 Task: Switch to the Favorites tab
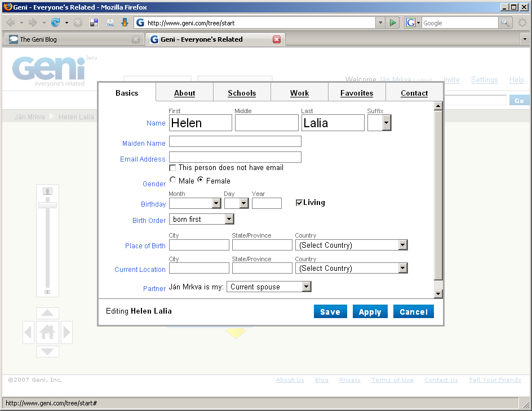coord(357,93)
